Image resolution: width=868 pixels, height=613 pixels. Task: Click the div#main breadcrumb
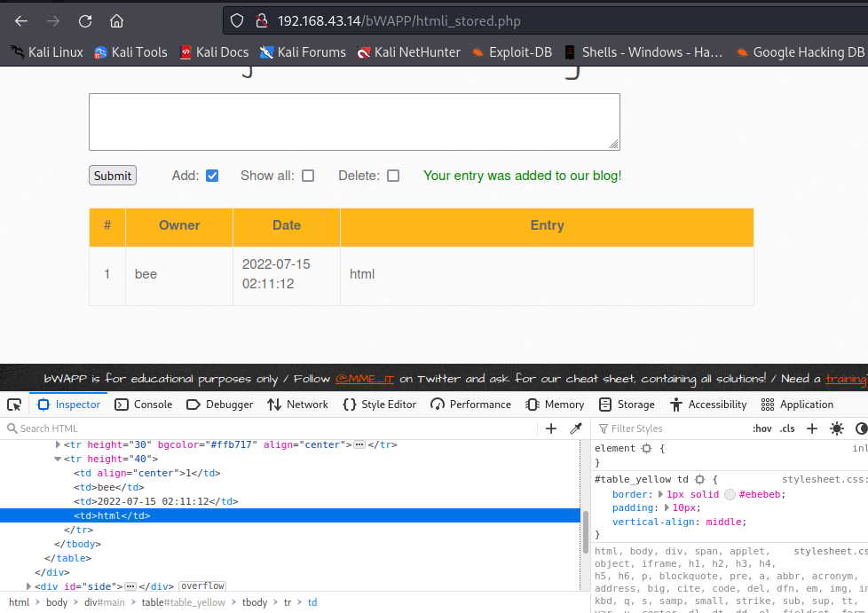[104, 602]
